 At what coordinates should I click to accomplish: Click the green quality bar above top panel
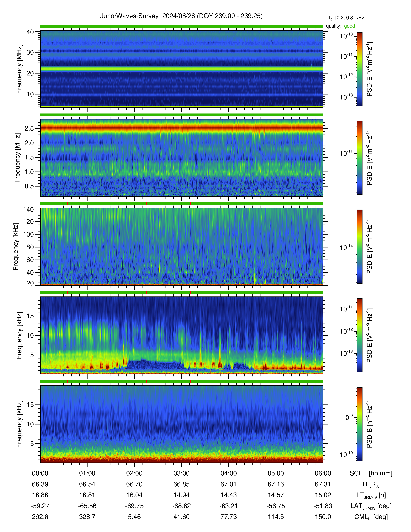coord(181,26)
